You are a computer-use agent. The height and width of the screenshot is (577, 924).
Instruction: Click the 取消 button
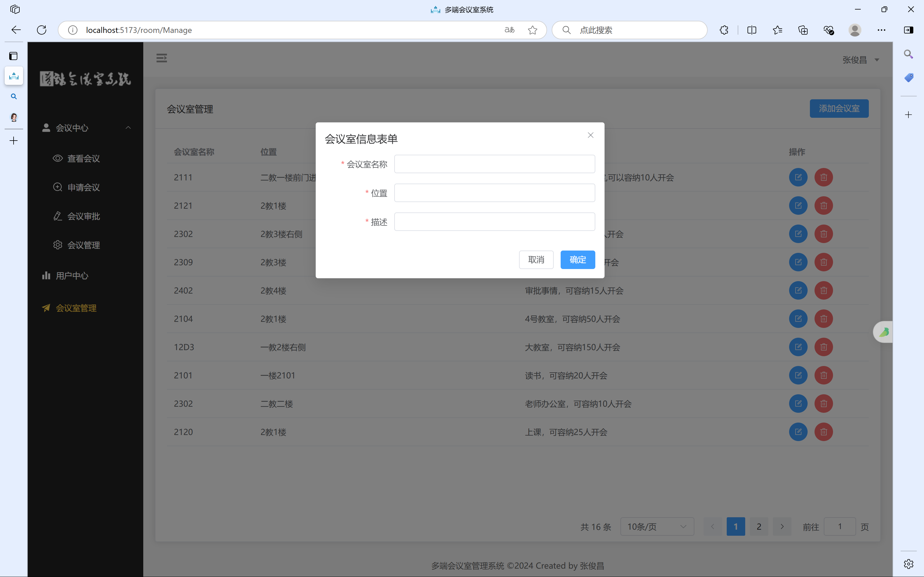point(536,260)
